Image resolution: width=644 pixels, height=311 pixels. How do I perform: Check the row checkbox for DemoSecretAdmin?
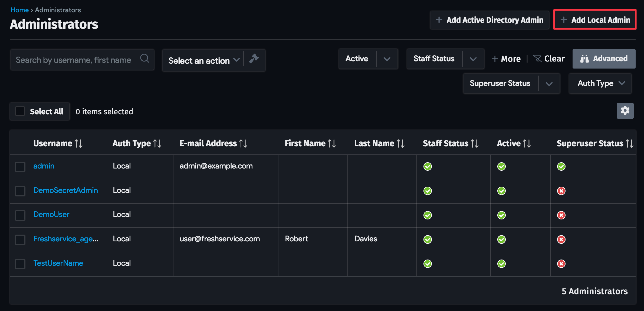click(20, 191)
